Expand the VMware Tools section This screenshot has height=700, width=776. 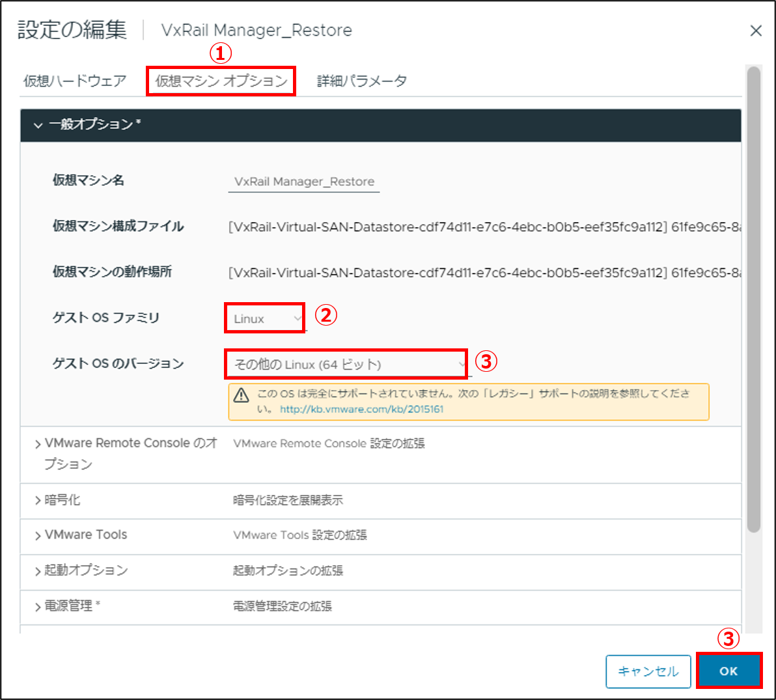(38, 536)
